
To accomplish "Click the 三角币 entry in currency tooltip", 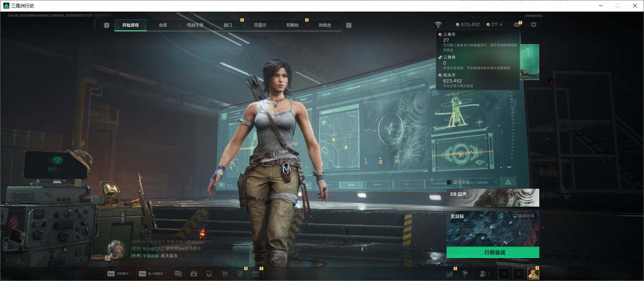I will tap(478, 42).
